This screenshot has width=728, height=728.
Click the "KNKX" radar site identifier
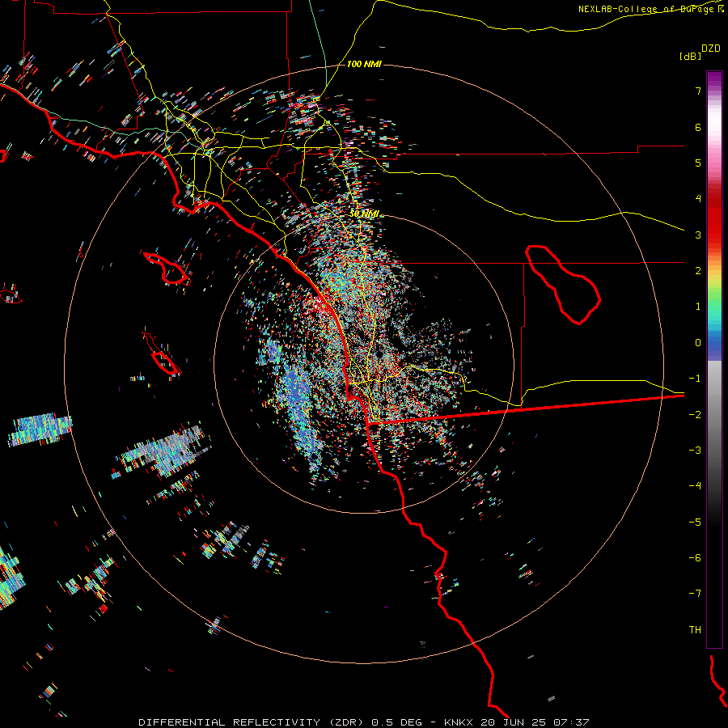pos(459,722)
